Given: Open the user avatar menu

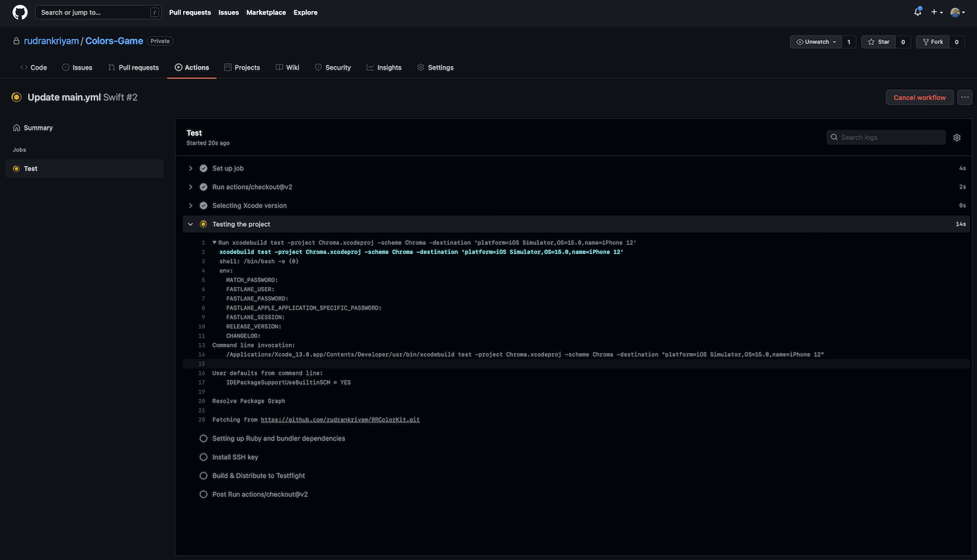Looking at the screenshot, I should (958, 12).
